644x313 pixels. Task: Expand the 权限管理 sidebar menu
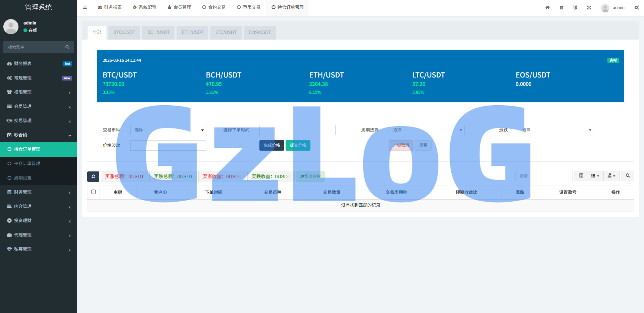point(39,92)
